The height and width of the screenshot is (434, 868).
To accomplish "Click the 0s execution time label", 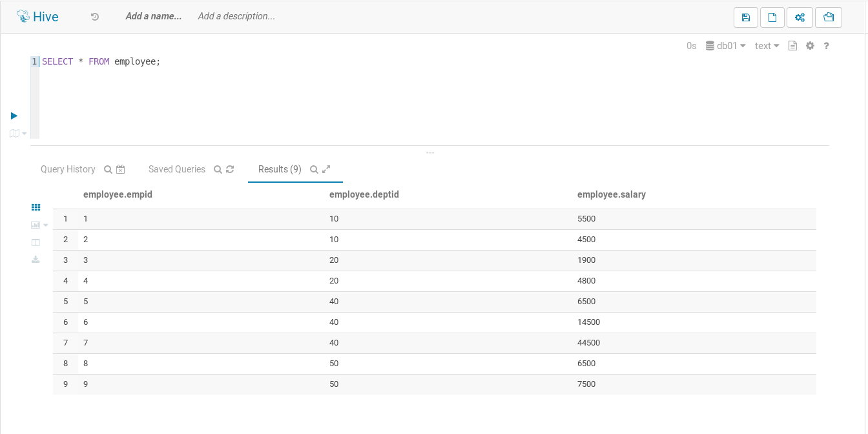I will coord(692,46).
